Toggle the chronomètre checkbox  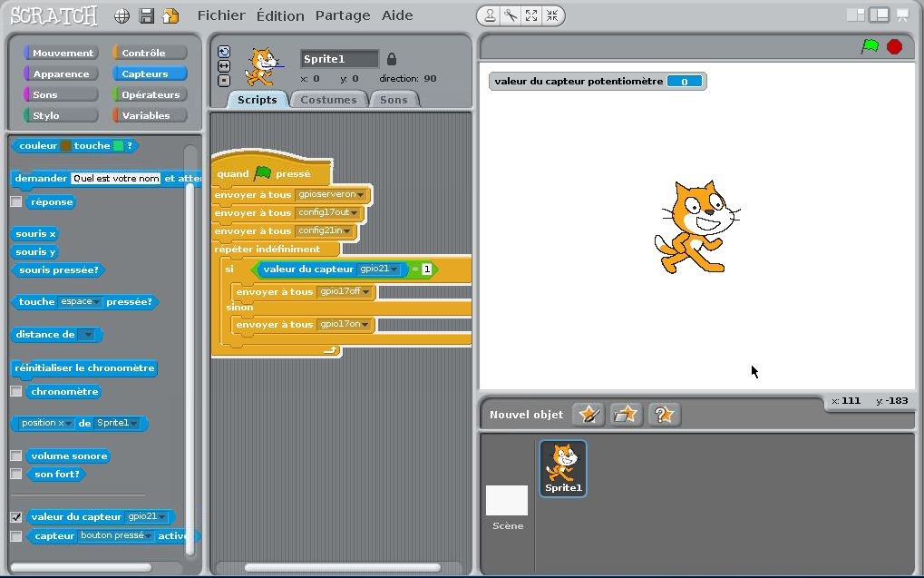[16, 392]
